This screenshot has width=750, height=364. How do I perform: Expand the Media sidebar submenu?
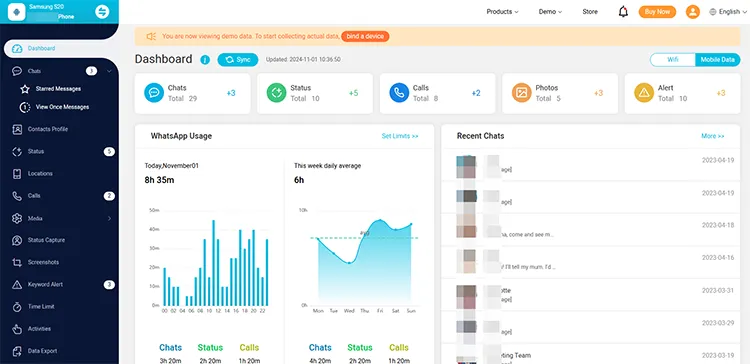(x=109, y=219)
